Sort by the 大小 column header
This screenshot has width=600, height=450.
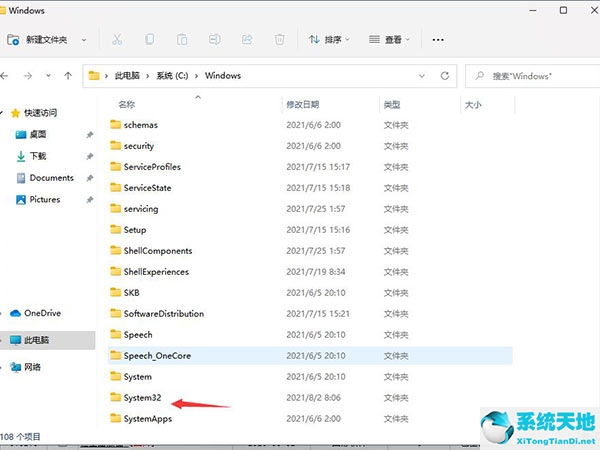[x=473, y=104]
